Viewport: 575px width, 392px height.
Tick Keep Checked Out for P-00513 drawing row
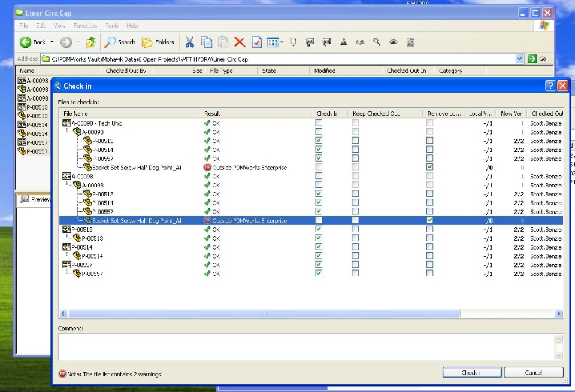point(355,229)
